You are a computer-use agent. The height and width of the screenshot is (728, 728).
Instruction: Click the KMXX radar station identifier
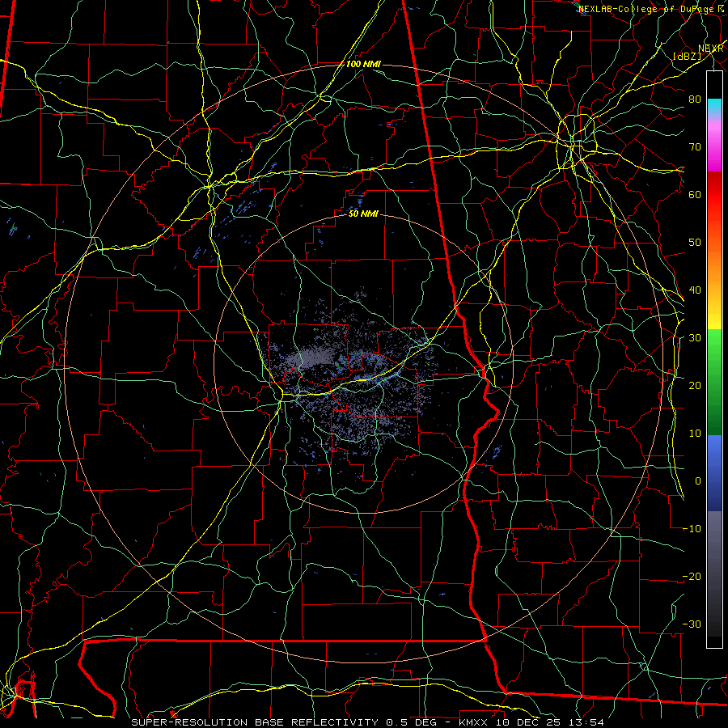click(x=475, y=722)
